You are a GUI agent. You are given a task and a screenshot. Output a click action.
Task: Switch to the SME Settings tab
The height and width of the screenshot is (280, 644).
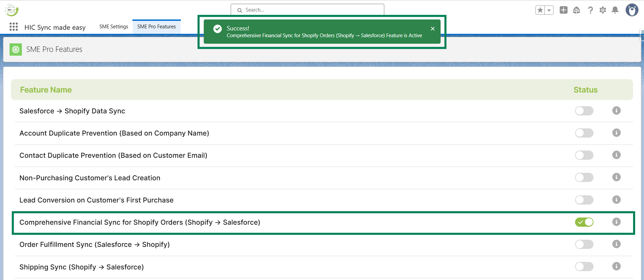(x=114, y=27)
